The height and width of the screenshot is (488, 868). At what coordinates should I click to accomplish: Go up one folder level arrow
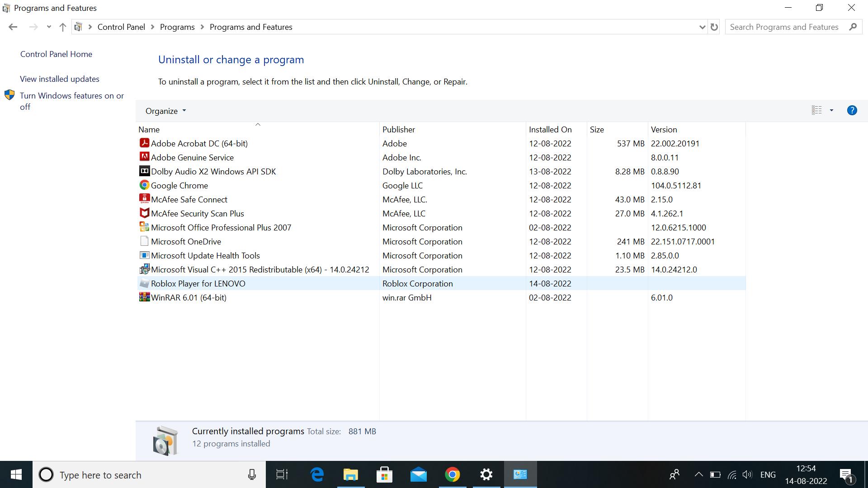[x=63, y=27]
